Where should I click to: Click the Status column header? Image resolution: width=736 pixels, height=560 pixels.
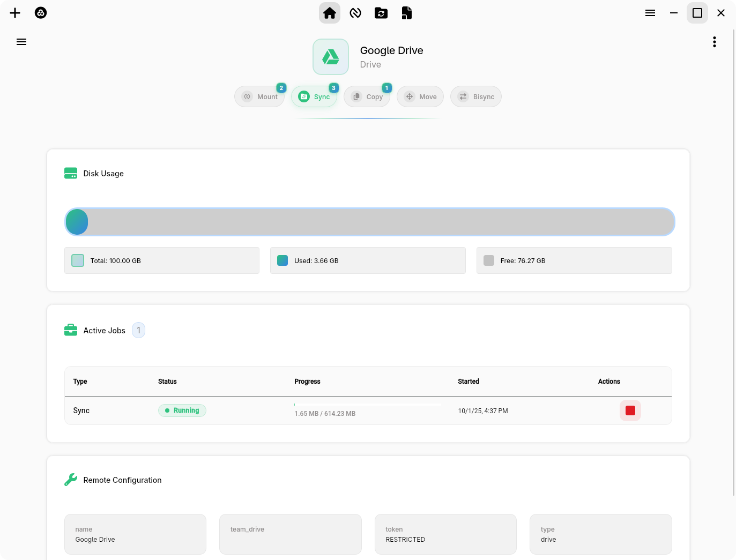(x=167, y=382)
